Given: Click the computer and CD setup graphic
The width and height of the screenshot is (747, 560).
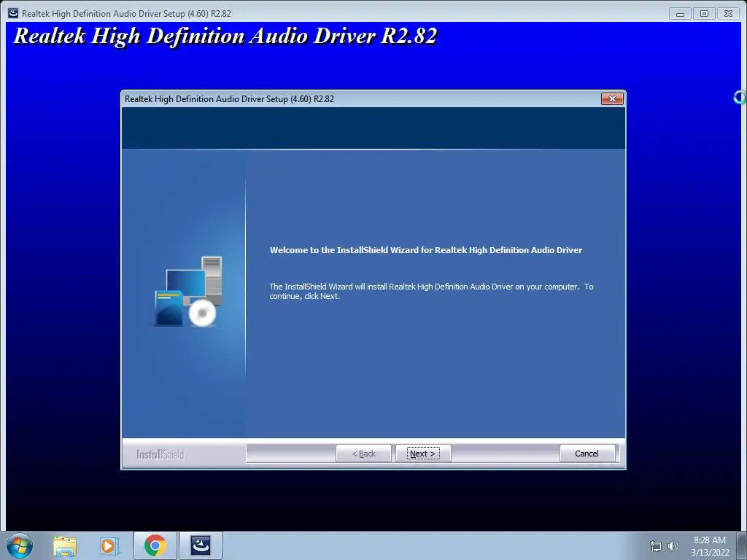Looking at the screenshot, I should (x=189, y=292).
